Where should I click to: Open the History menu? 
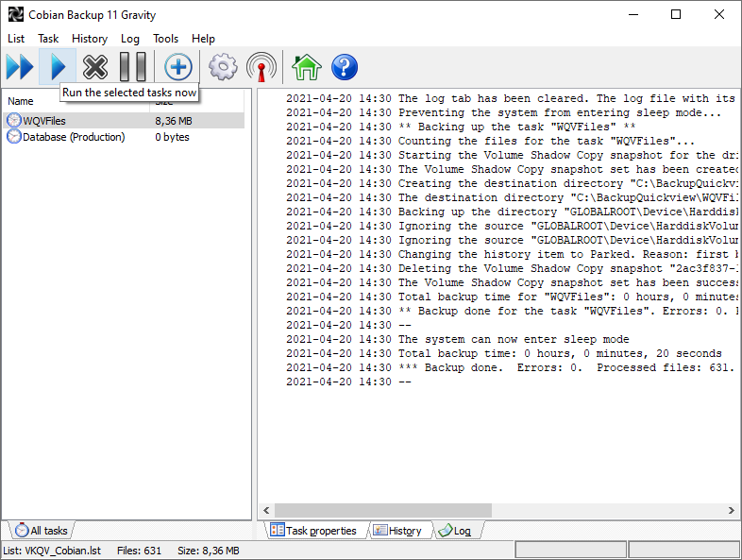[90, 39]
